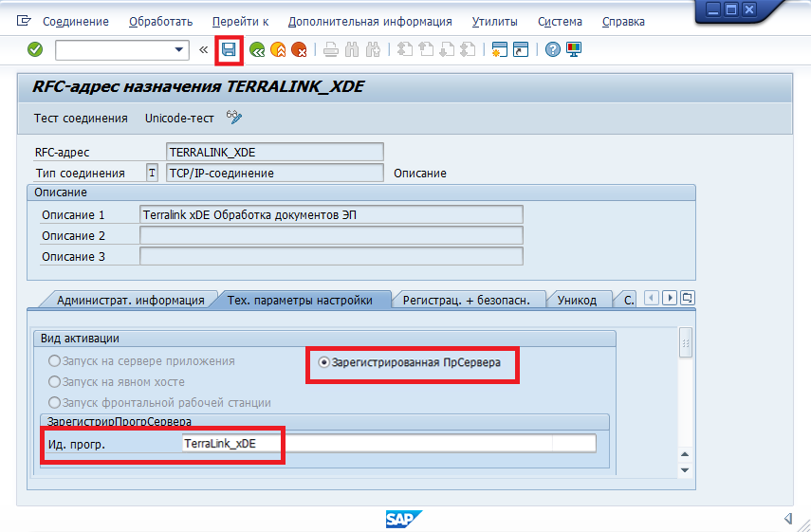Open the Утилиты menu
The image size is (811, 532).
coord(494,21)
